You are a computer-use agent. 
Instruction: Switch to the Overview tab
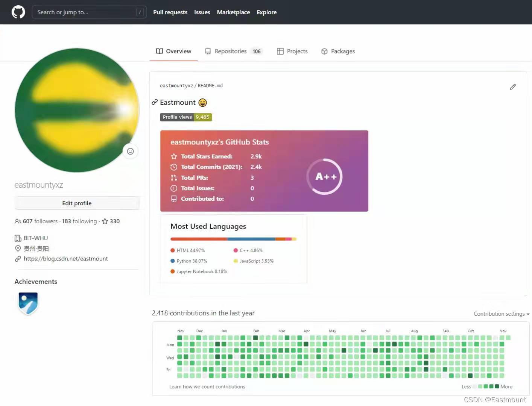(x=173, y=51)
